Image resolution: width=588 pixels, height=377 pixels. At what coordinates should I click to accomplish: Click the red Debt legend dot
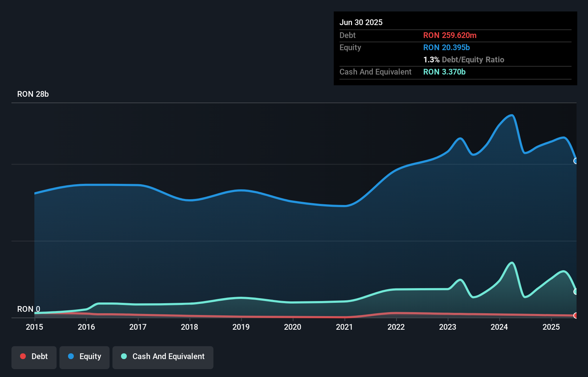(23, 356)
